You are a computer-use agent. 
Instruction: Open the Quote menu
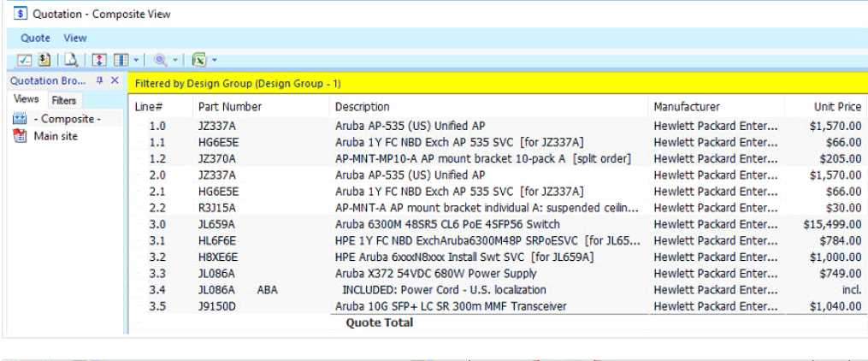pos(35,38)
